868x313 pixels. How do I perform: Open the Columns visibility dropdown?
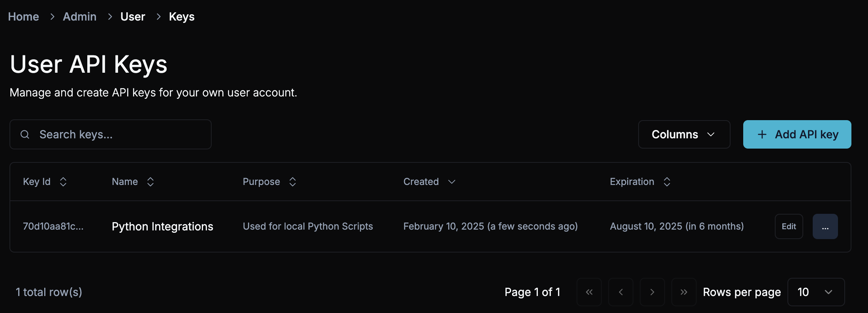[x=684, y=134]
